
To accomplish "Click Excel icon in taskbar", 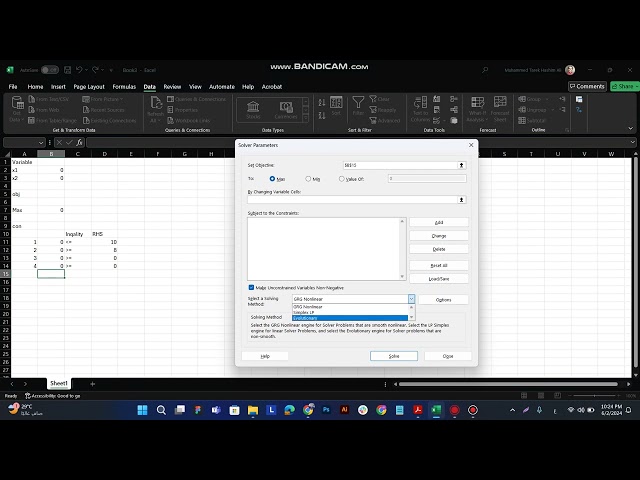I will pos(436,410).
